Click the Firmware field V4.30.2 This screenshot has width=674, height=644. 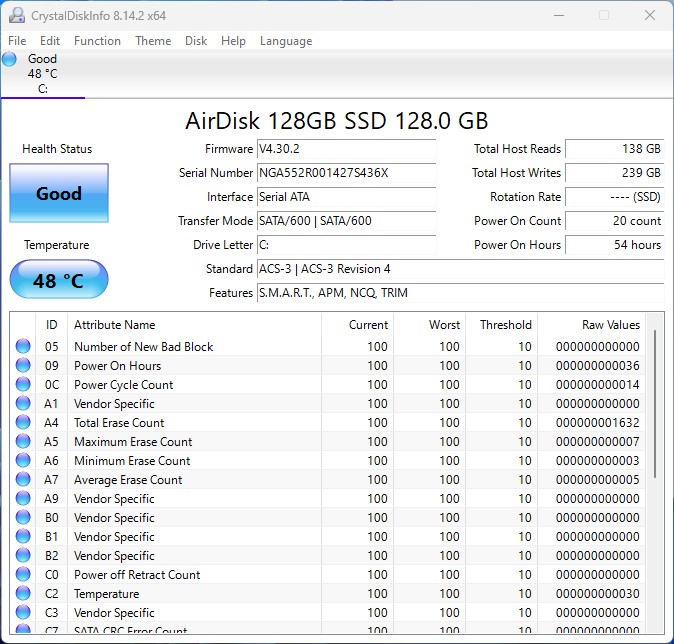[x=346, y=149]
